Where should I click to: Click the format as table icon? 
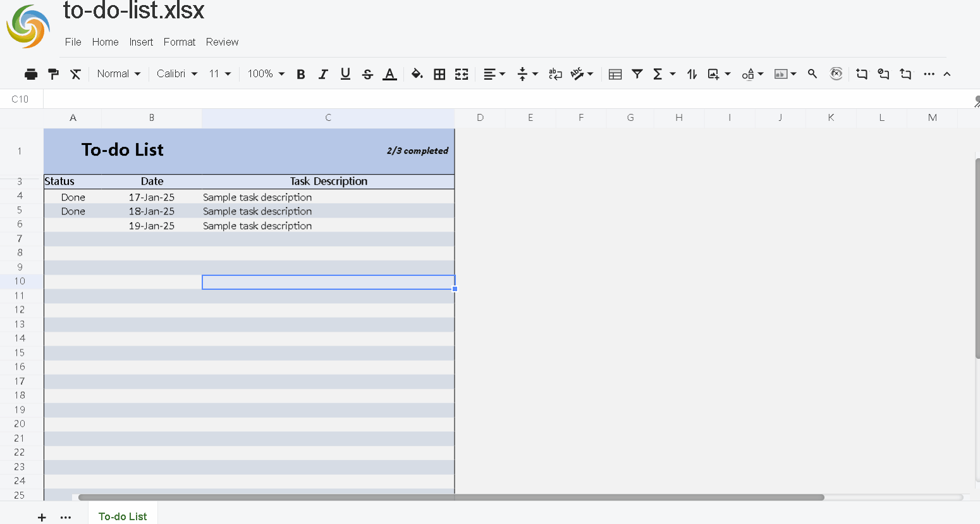(615, 74)
